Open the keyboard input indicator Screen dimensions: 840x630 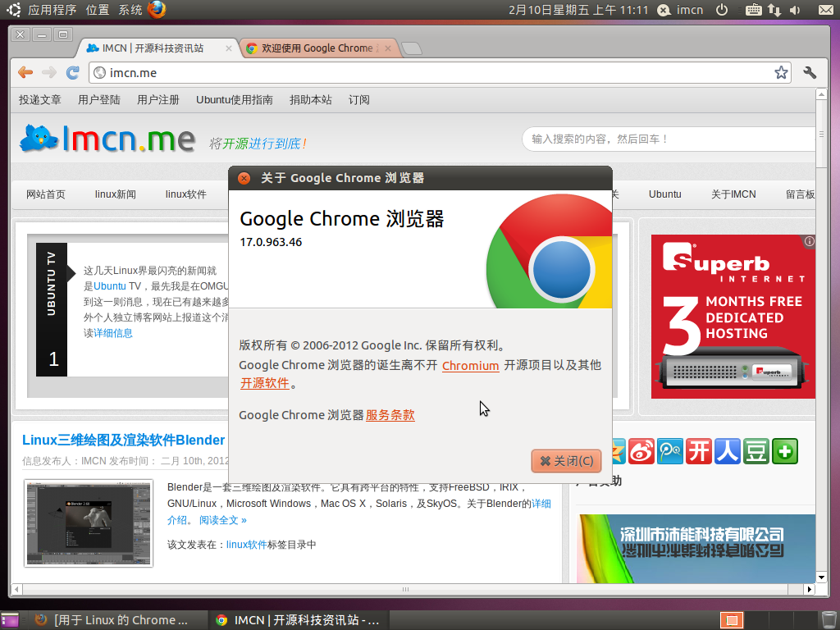tap(753, 10)
